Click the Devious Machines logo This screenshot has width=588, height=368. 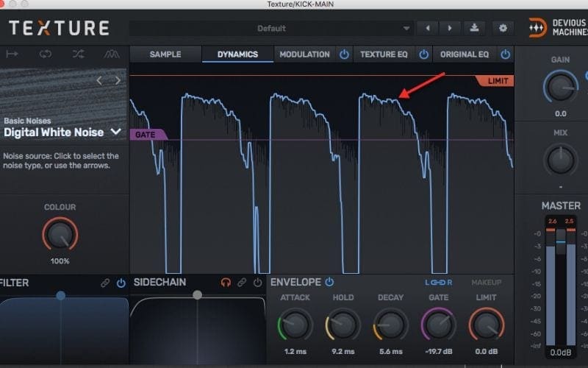coord(558,28)
